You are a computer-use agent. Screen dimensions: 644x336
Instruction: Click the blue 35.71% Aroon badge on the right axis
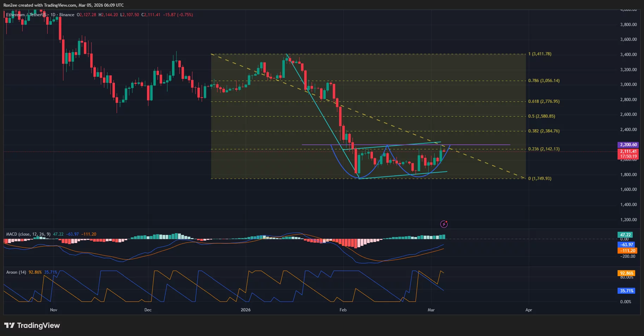pos(627,291)
